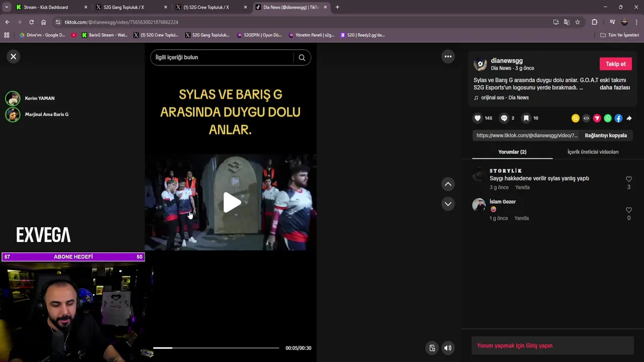The image size is (644, 362).
Task: Like the STORYLIK comment
Action: tap(628, 179)
